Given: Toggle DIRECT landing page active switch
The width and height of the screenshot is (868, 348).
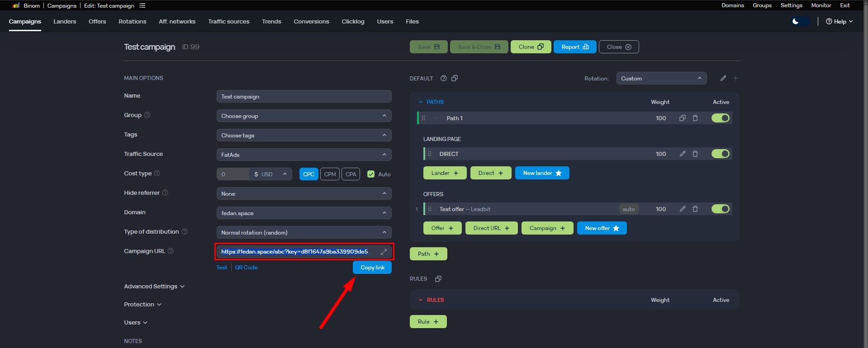Looking at the screenshot, I should click(721, 154).
